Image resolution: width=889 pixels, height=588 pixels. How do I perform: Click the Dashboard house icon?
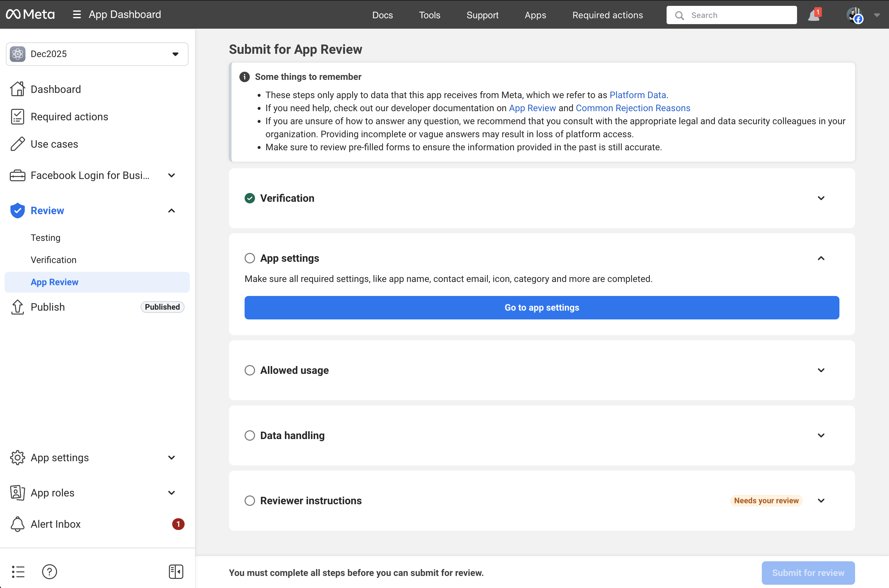tap(17, 89)
